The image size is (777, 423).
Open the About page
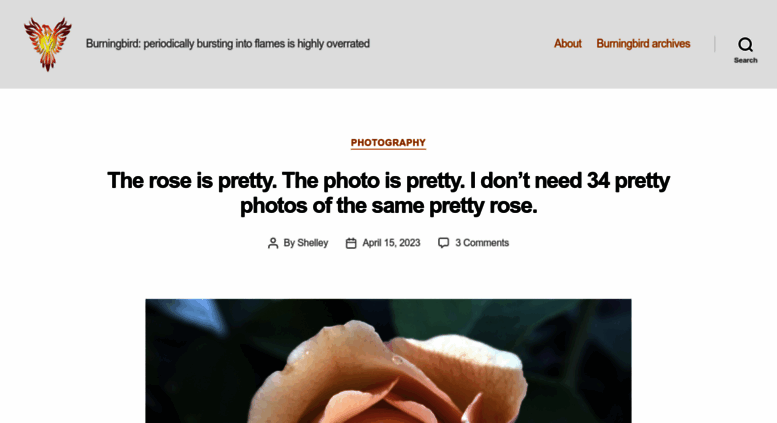point(567,44)
